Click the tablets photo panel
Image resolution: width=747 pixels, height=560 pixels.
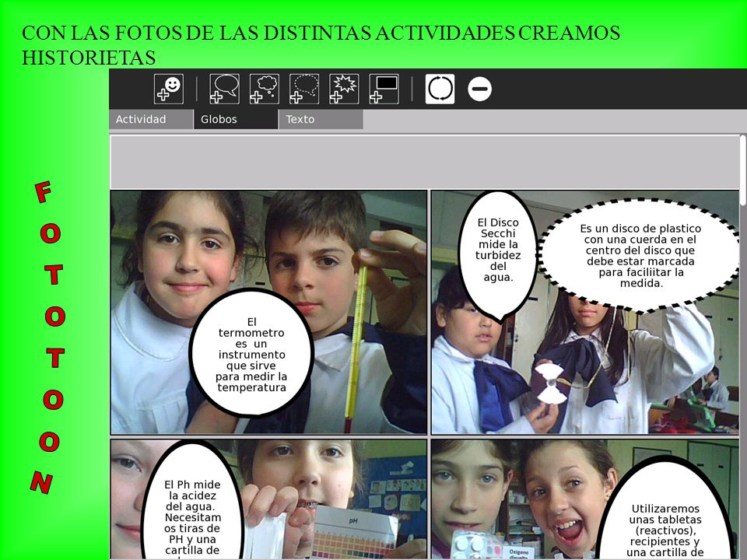(585, 499)
